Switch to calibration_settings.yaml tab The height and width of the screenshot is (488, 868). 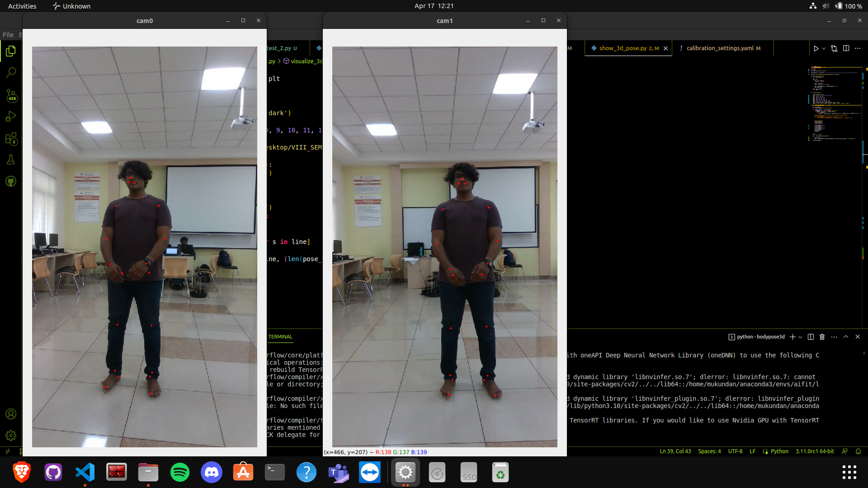coord(722,48)
